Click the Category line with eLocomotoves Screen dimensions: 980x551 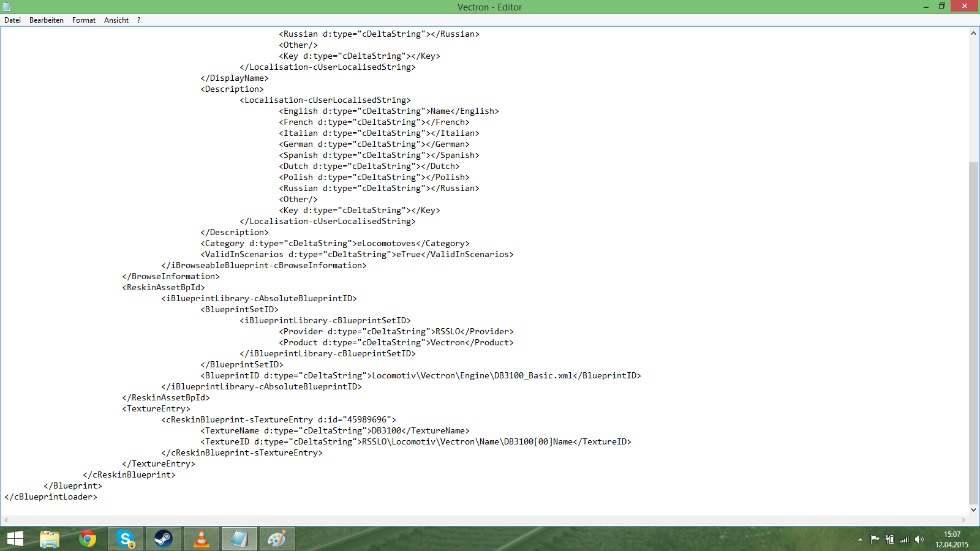pos(335,244)
